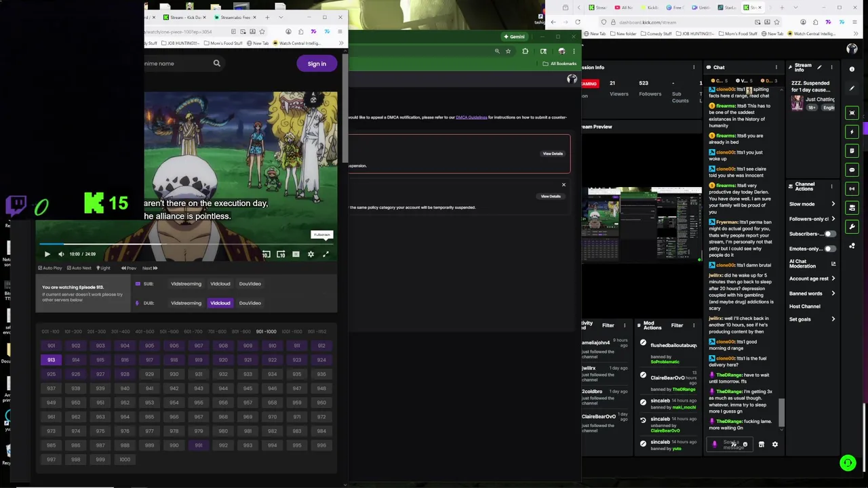Click wrench tools icon in Kick sidebar
Screen dimensions: 868x488
click(852, 226)
